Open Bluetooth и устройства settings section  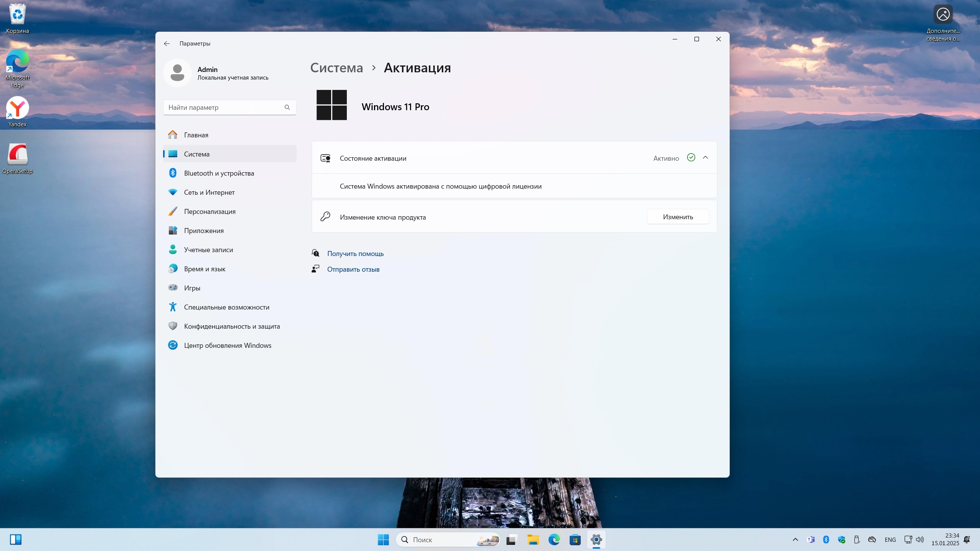pyautogui.click(x=219, y=173)
